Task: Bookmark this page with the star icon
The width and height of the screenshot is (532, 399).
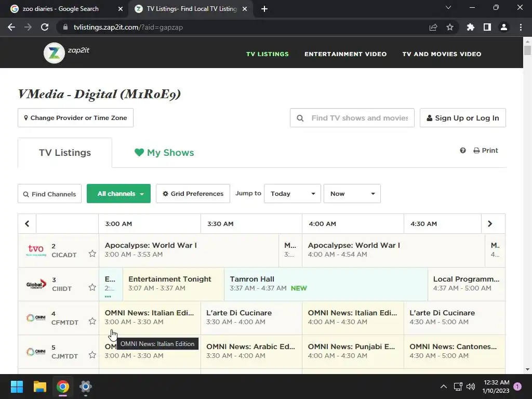Action: tap(449, 27)
